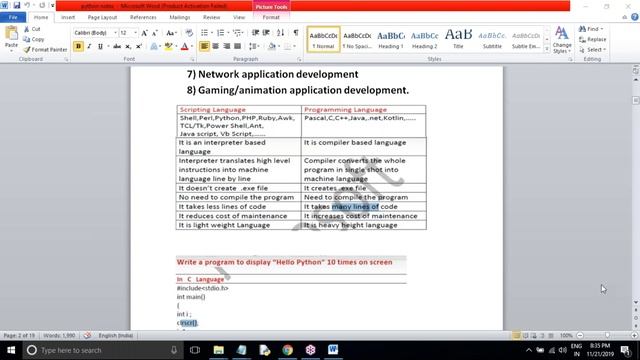Switch to the Insert tab
This screenshot has width=640, height=360.
click(68, 17)
